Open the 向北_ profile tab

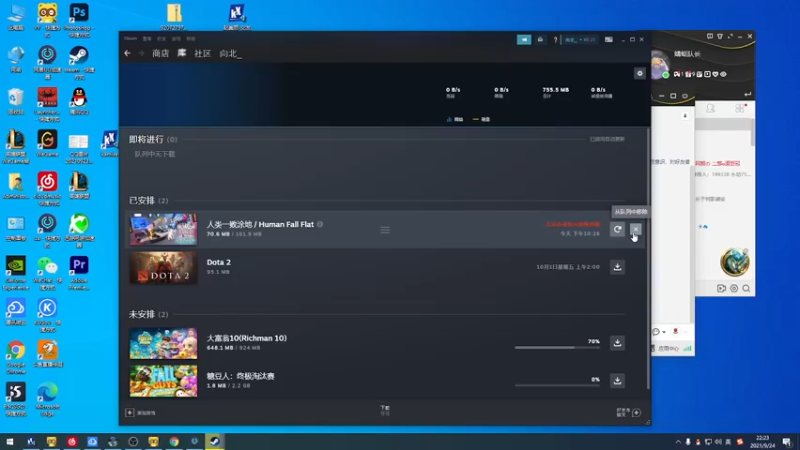click(x=231, y=53)
